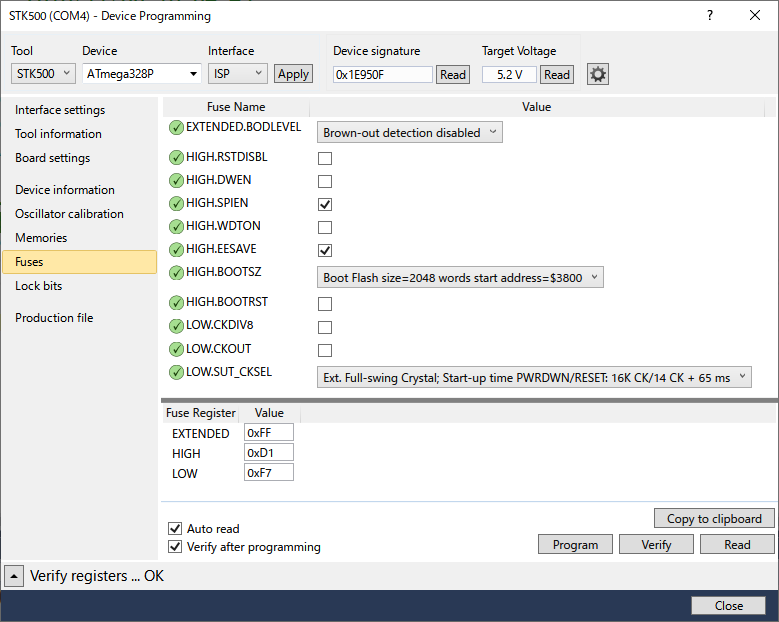Click the status icon beside HIGH.BOOTRST
Screen dimensions: 779x622
[x=176, y=303]
